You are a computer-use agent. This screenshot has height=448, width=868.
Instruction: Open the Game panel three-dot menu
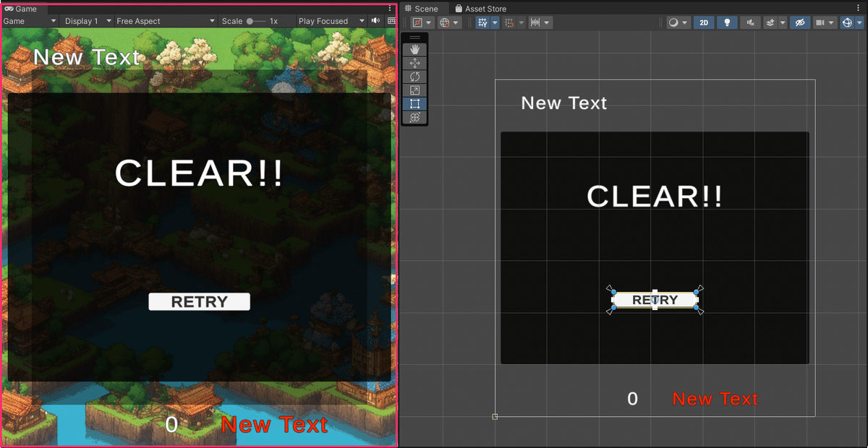[390, 9]
